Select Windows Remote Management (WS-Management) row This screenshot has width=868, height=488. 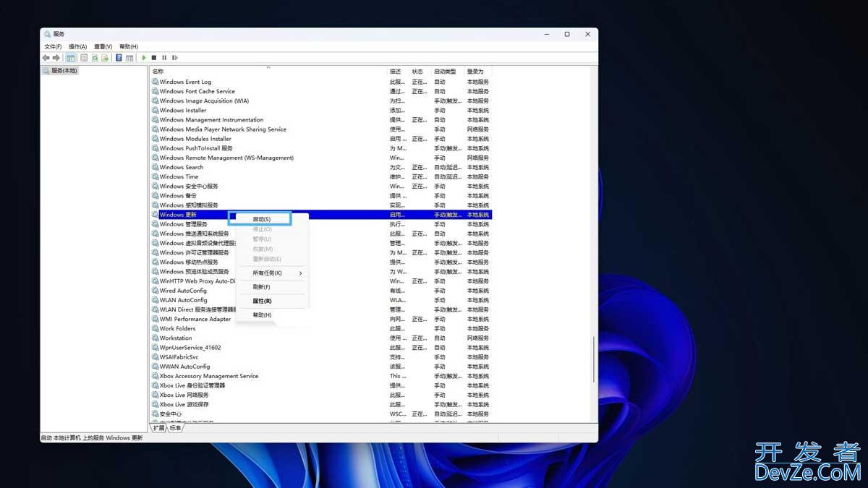tap(321, 158)
